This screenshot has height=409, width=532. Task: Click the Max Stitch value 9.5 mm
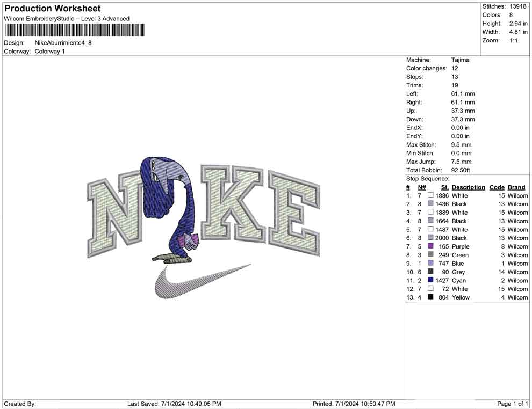coord(462,145)
